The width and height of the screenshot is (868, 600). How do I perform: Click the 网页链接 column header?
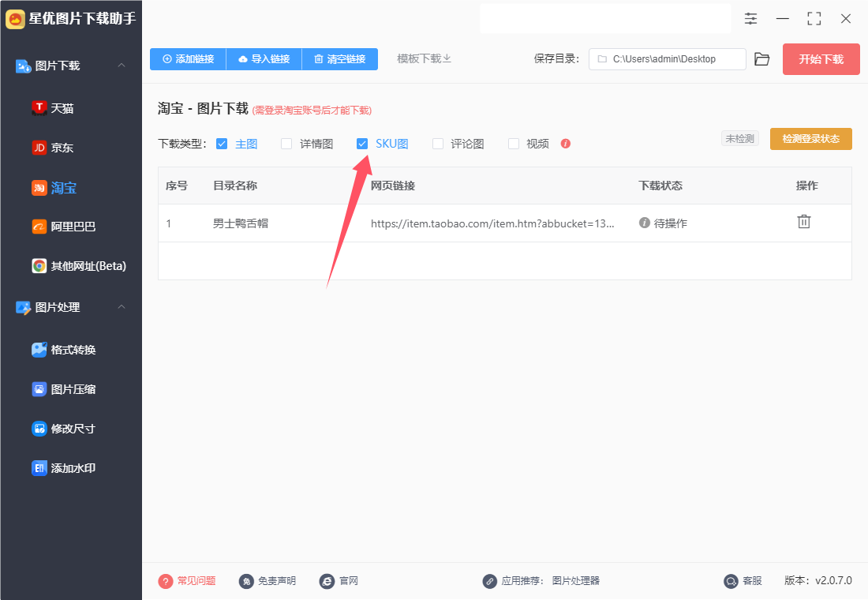pos(393,186)
